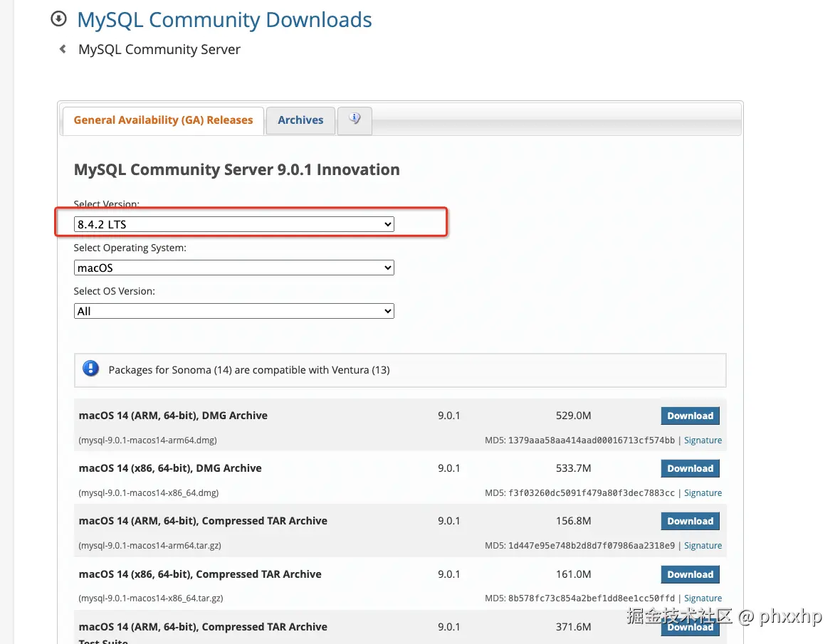Download macOS 14 x86 Compressed TAR Archive
840x644 pixels.
690,574
